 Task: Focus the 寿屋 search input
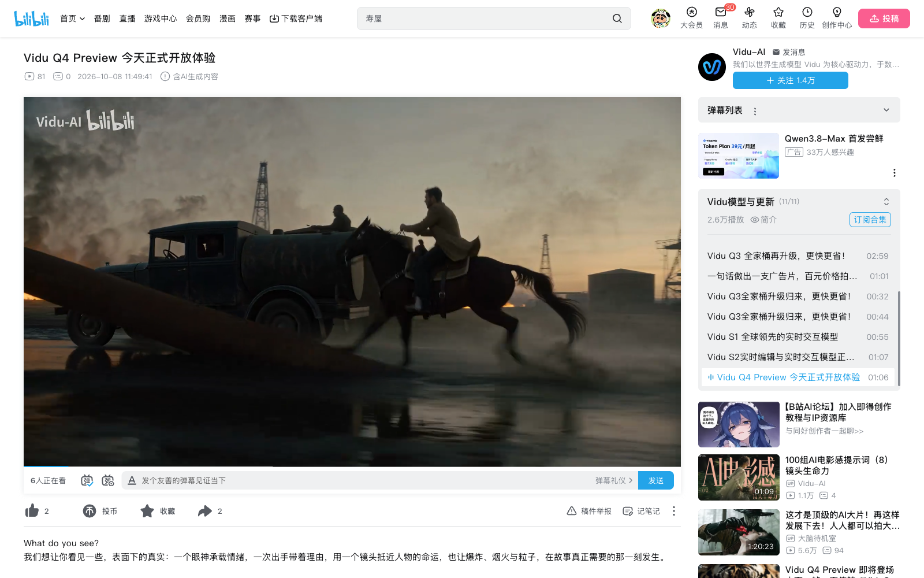pos(485,18)
